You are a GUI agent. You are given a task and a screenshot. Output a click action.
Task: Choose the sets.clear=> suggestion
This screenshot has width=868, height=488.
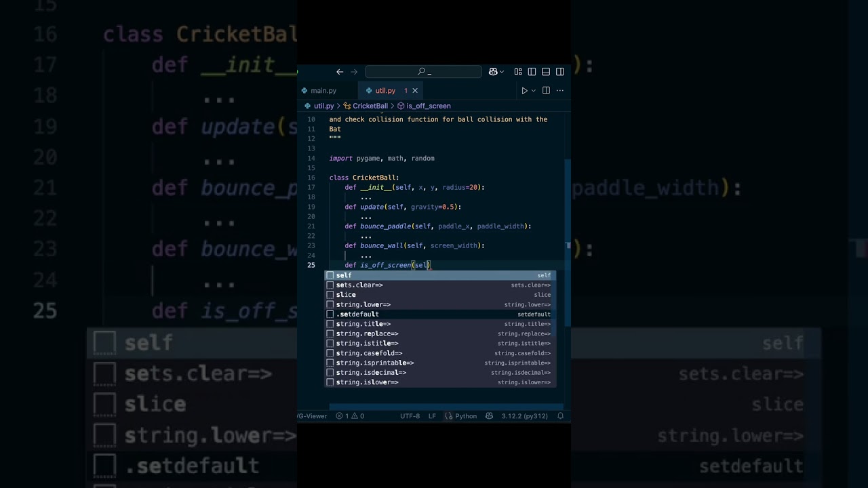pos(441,285)
